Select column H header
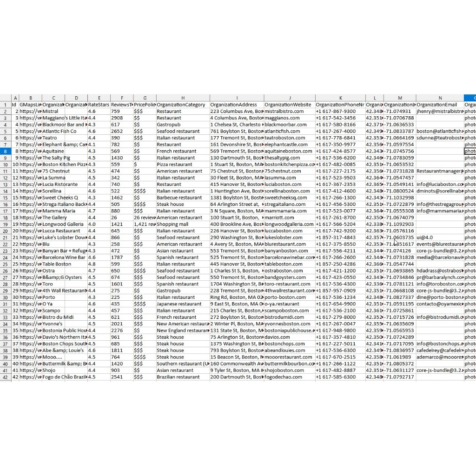The height and width of the screenshot is (476, 476). [183, 98]
